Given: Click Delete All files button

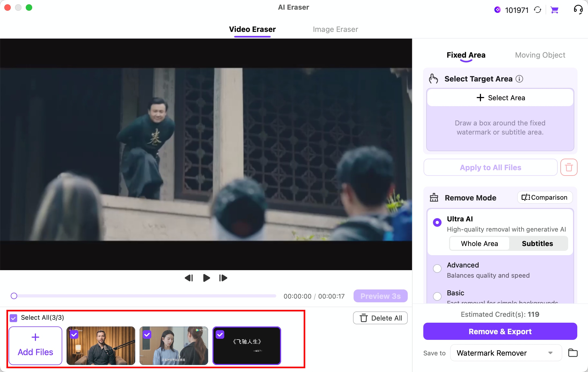Looking at the screenshot, I should 380,318.
